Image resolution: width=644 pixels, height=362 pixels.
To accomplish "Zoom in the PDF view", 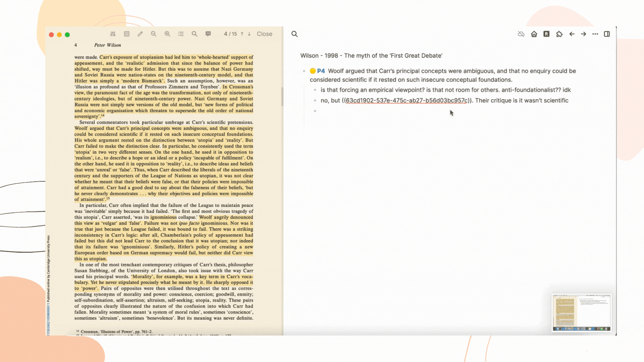I will click(x=167, y=34).
